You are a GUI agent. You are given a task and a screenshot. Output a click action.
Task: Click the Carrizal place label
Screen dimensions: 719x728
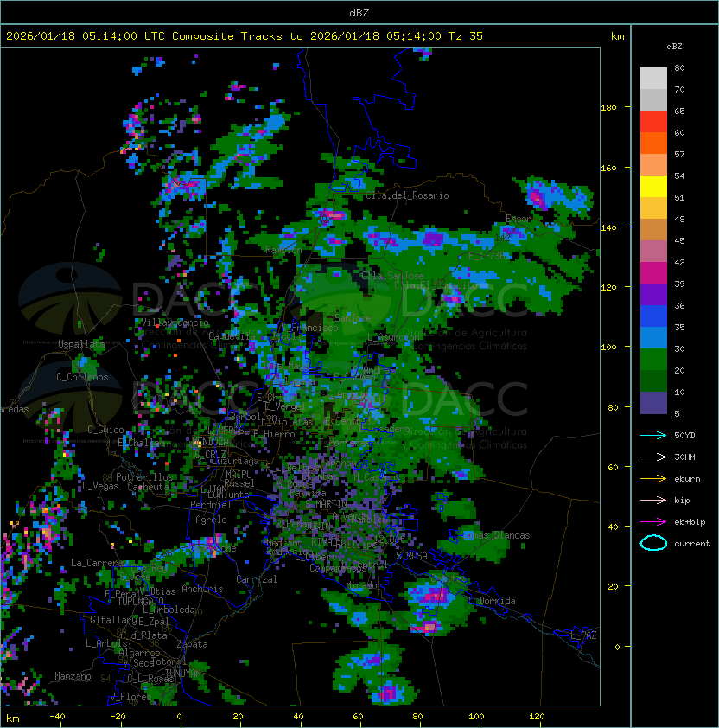click(257, 579)
